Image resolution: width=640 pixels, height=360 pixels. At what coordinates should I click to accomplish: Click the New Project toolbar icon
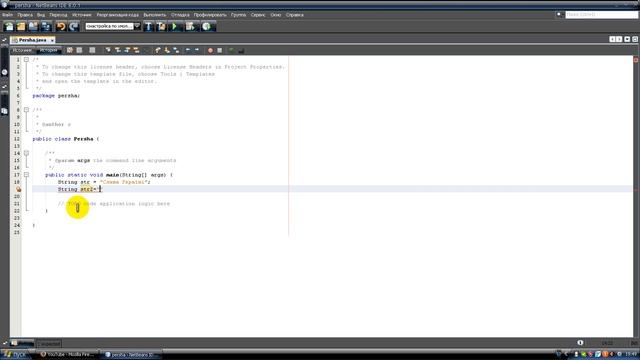point(21,27)
